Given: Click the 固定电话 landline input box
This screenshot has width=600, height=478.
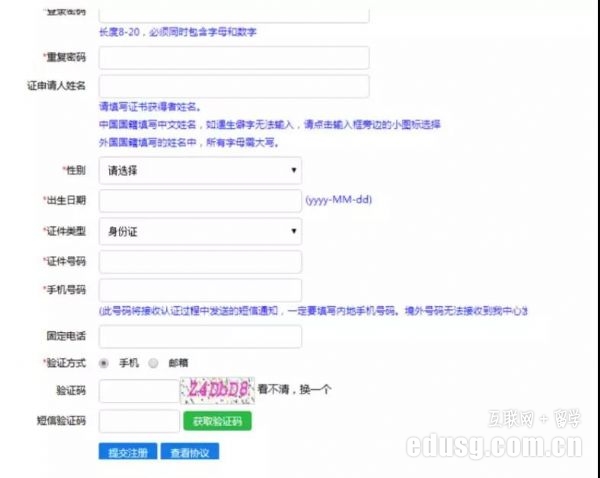Looking at the screenshot, I should coord(200,337).
